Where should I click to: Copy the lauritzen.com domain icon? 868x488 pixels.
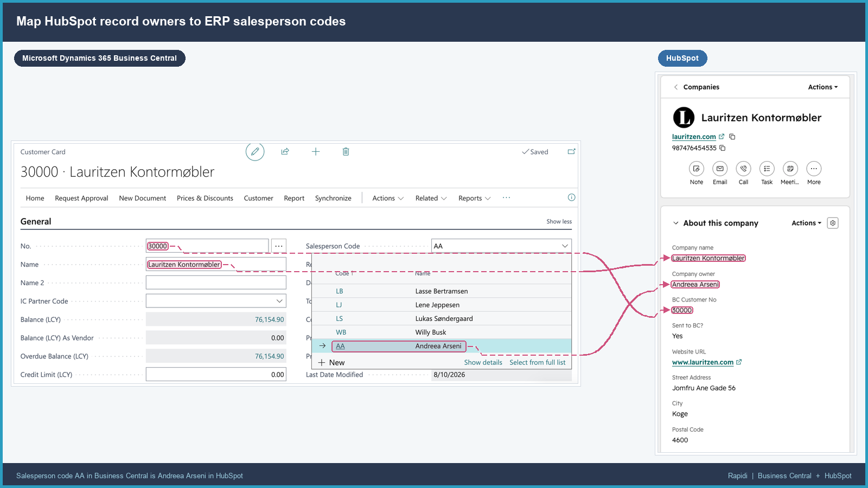pyautogui.click(x=732, y=137)
